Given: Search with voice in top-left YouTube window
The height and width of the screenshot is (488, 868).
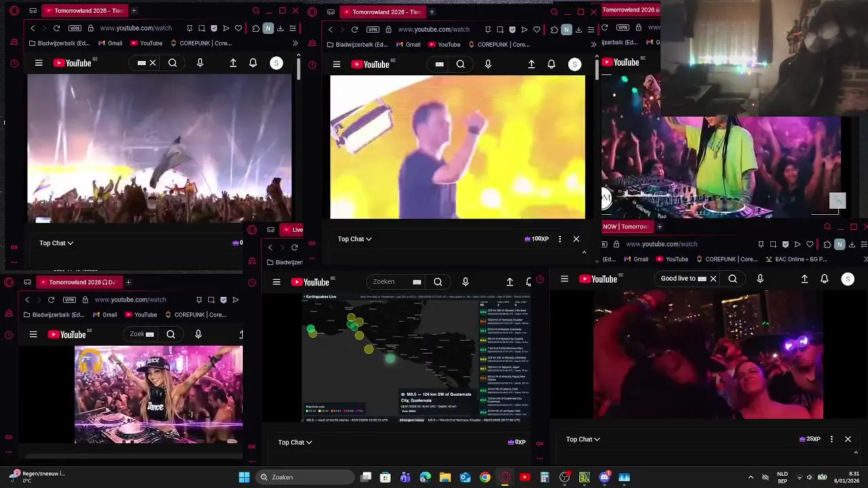Looking at the screenshot, I should click(199, 63).
